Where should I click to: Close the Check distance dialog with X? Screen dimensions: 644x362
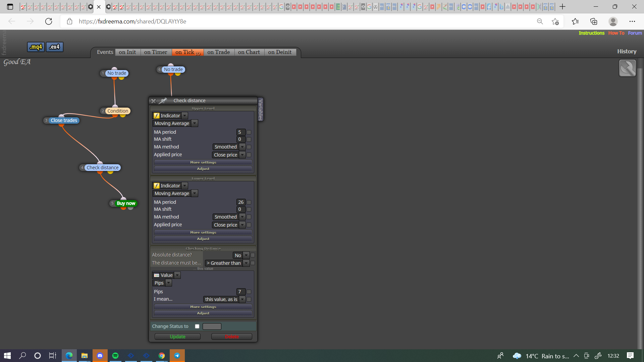pyautogui.click(x=154, y=101)
